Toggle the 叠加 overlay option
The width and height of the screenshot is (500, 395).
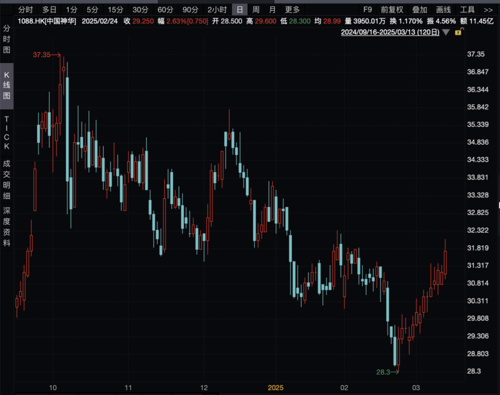click(x=419, y=10)
